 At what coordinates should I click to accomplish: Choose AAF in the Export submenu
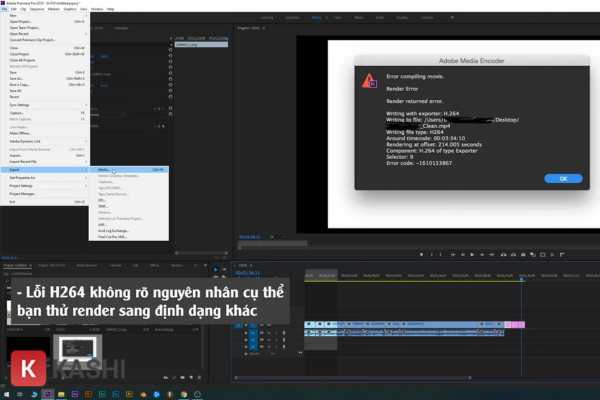(x=129, y=225)
